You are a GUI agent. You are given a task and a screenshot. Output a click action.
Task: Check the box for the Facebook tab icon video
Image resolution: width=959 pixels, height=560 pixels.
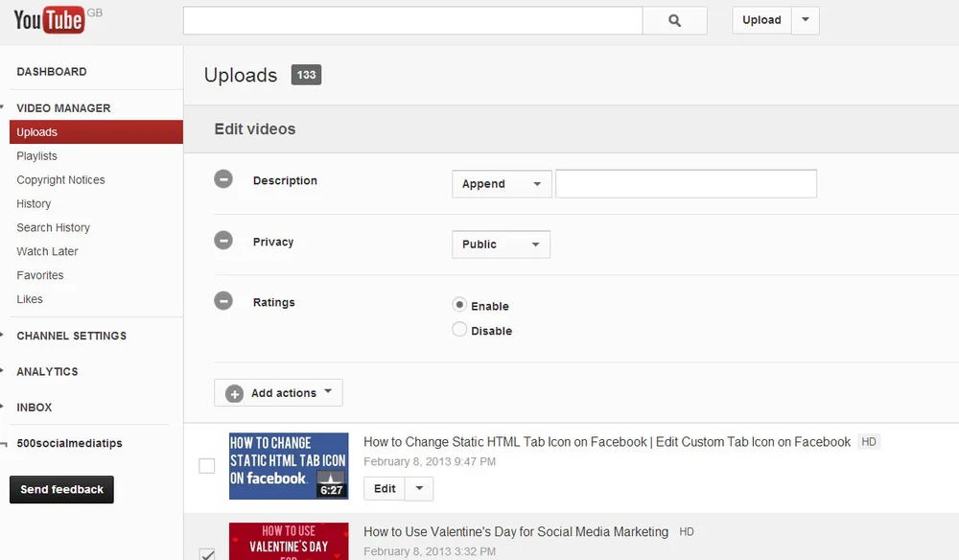tap(206, 465)
